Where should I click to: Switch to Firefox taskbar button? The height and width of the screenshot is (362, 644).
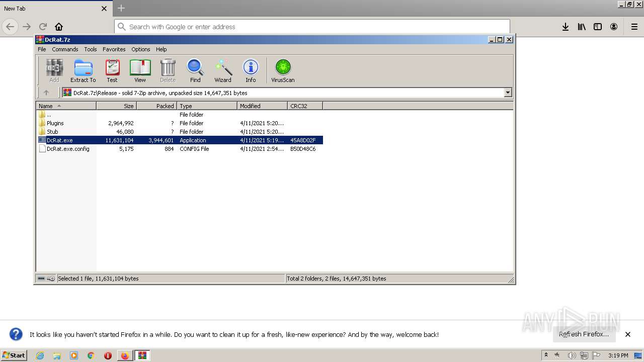click(x=125, y=355)
